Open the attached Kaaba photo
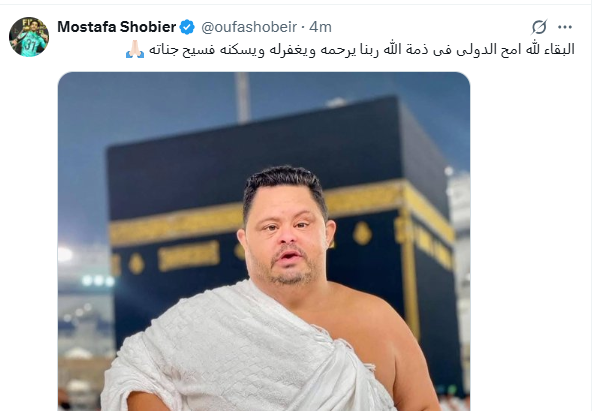Viewport: 594px width, 411px height. pyautogui.click(x=264, y=241)
